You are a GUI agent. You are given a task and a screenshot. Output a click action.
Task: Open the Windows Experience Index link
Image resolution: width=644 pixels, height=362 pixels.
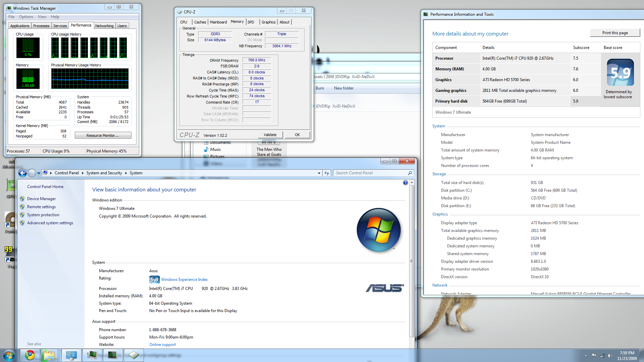(184, 280)
